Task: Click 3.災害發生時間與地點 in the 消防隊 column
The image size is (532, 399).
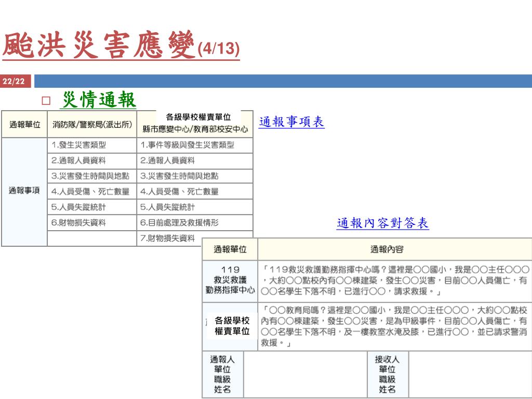Action: (x=92, y=176)
